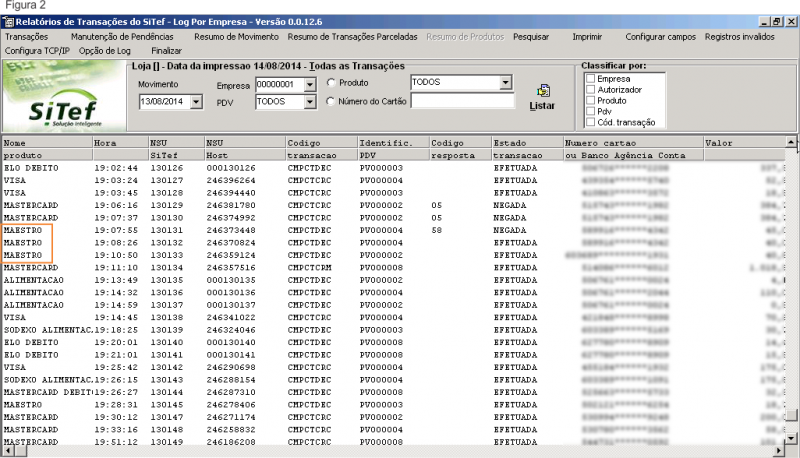Click the vertical scrollbar thumb

(791, 415)
